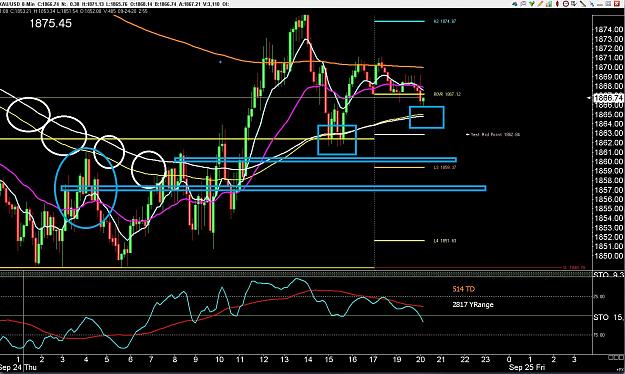
Task: Click the RVR 1867.12 level label
Action: [x=447, y=94]
